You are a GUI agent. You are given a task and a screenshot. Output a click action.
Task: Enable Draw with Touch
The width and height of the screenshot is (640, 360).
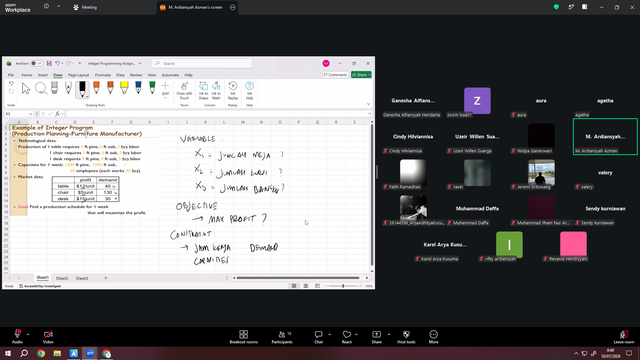click(x=184, y=91)
